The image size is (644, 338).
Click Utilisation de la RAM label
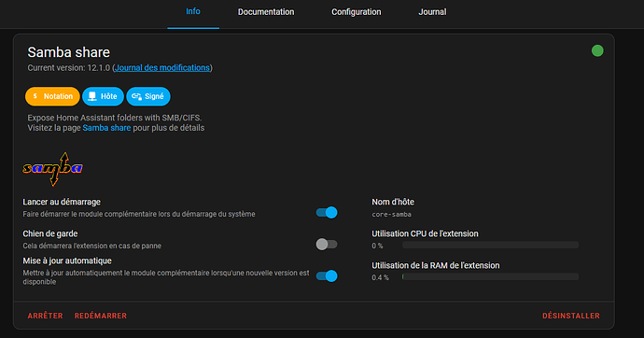tap(436, 265)
